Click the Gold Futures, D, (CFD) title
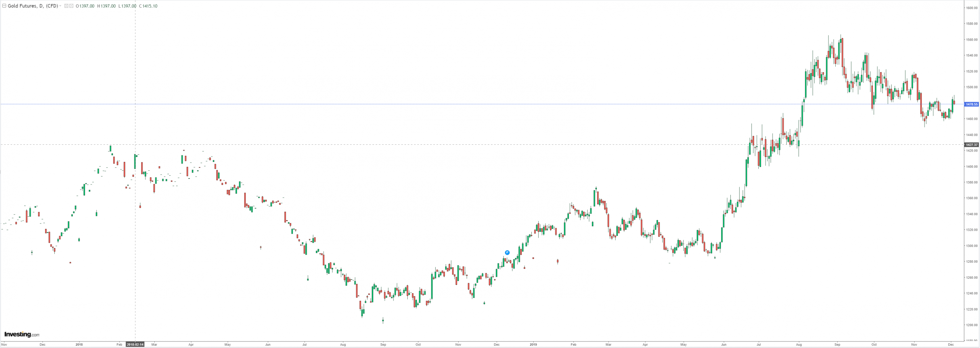 click(33, 6)
